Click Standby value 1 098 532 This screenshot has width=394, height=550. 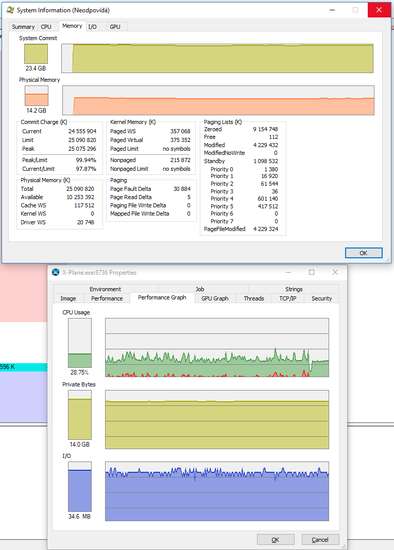click(x=266, y=161)
